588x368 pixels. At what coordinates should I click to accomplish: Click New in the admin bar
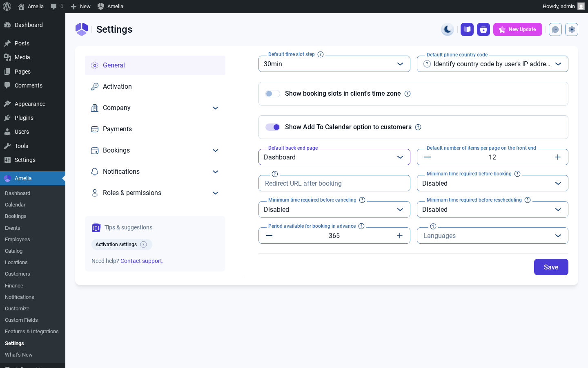coord(81,7)
